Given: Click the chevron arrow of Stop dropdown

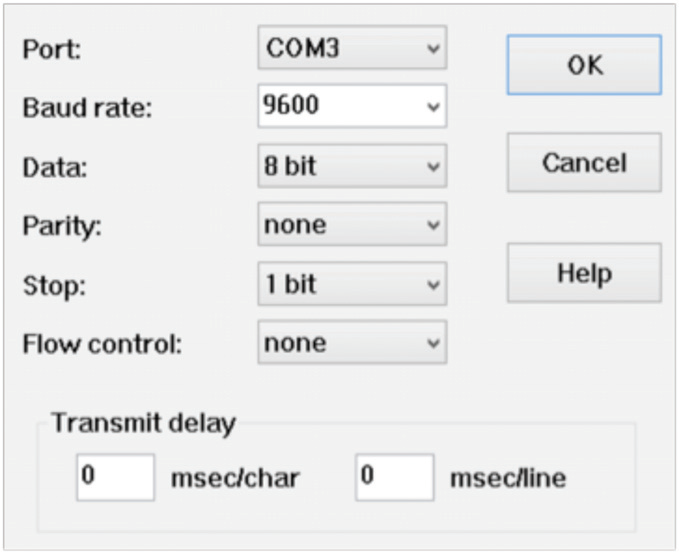Looking at the screenshot, I should pyautogui.click(x=433, y=285).
